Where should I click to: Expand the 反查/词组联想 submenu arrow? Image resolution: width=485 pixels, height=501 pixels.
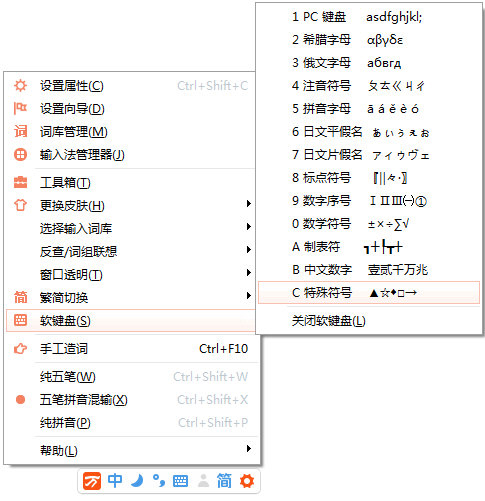[x=248, y=250]
